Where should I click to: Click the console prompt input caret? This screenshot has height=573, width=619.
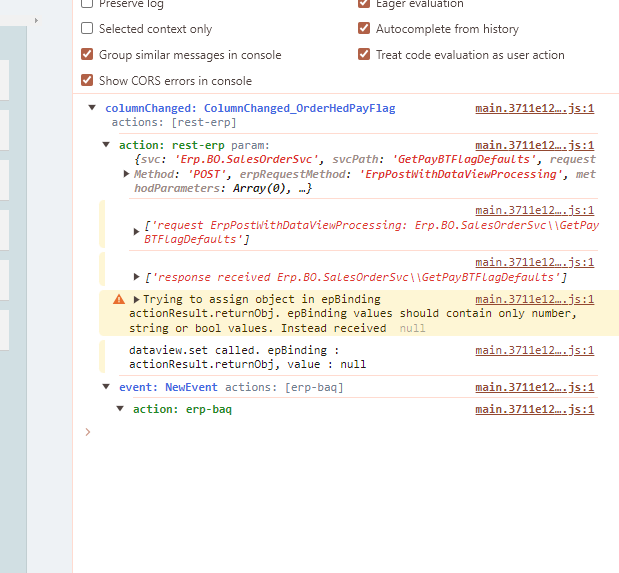(88, 432)
